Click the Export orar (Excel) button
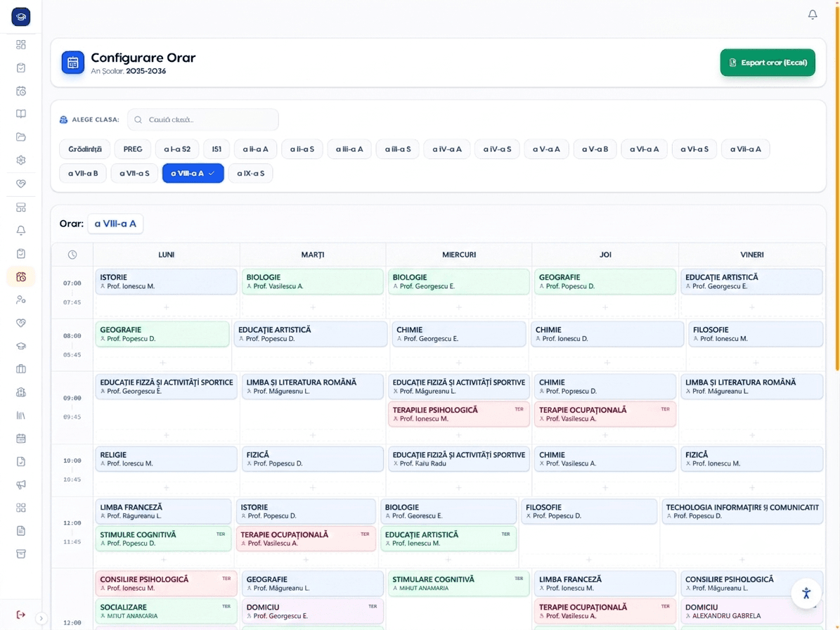 (768, 63)
